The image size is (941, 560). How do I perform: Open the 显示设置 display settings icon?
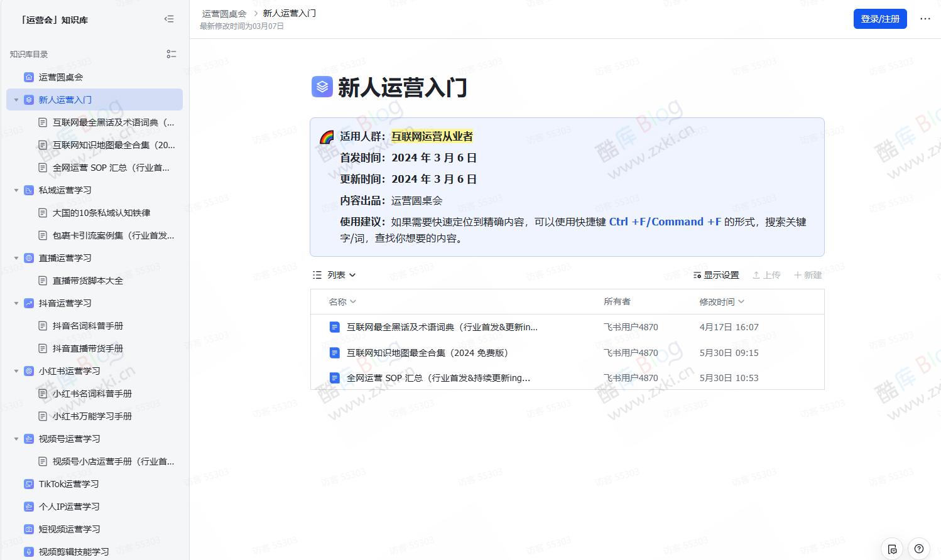697,274
